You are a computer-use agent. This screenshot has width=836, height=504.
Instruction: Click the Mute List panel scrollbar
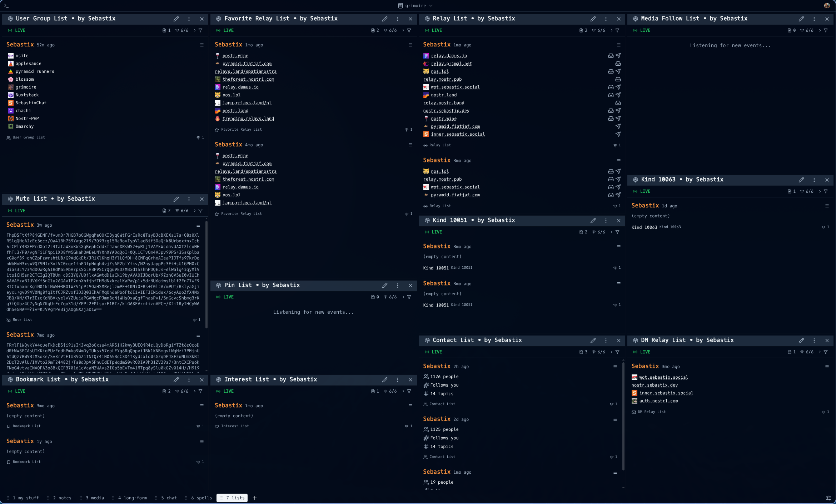[x=206, y=275]
